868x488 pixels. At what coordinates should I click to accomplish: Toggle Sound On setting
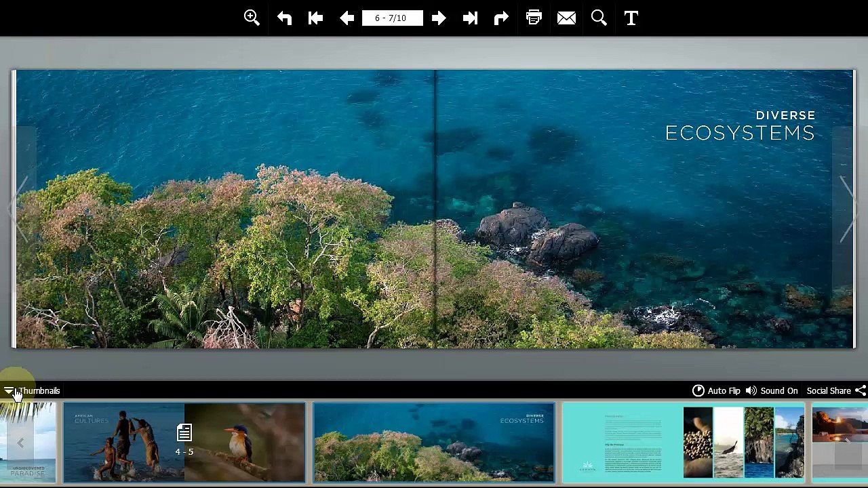click(x=779, y=391)
